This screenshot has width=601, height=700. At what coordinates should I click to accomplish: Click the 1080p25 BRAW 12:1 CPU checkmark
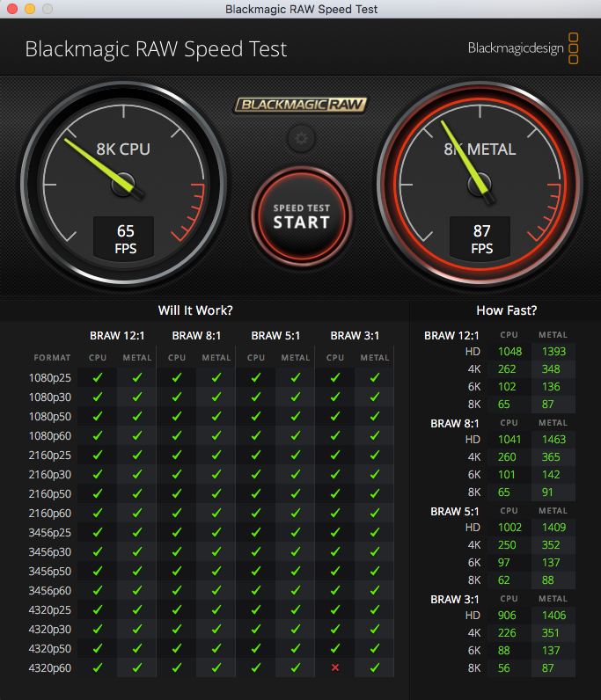click(98, 377)
